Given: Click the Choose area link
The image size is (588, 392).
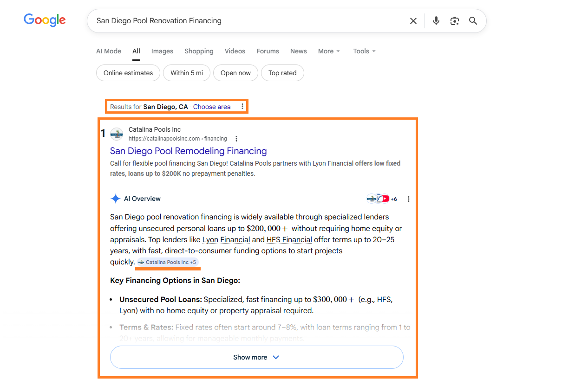Looking at the screenshot, I should (212, 107).
